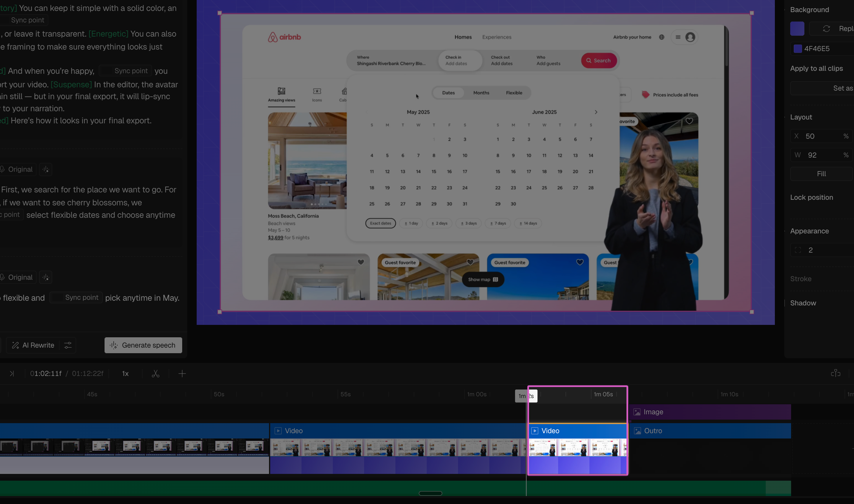Click the red Search button in Airbnb preview
Screen dimensions: 854x504
point(599,60)
